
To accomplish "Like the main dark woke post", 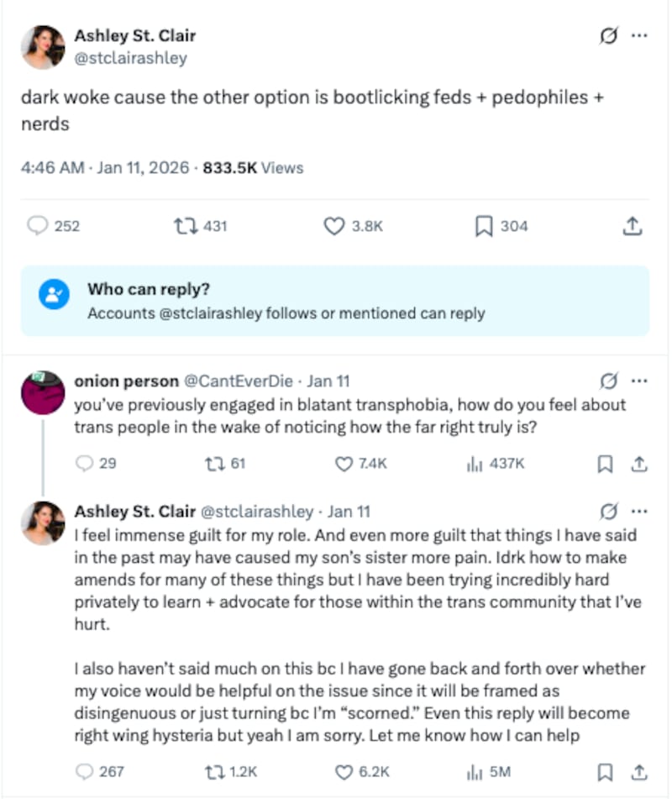I will (x=335, y=226).
